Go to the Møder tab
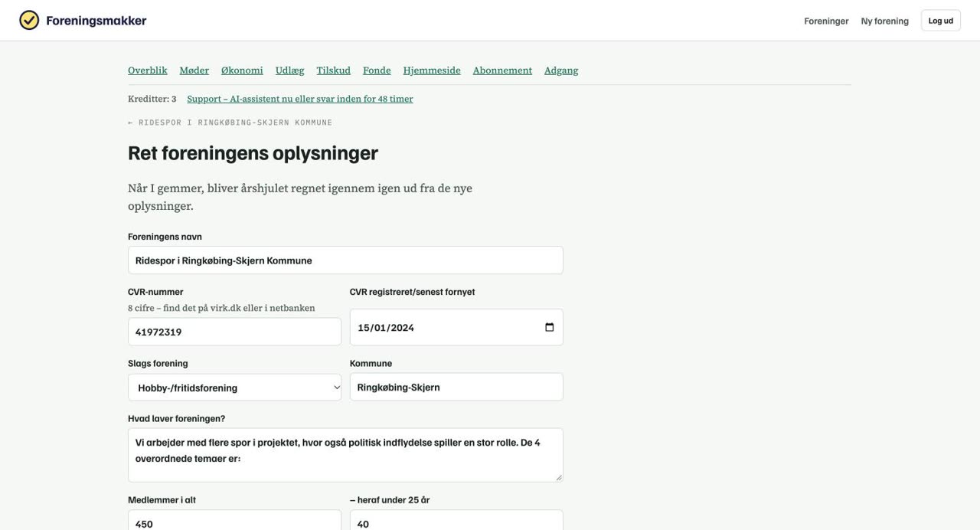The width and height of the screenshot is (980, 530). [x=194, y=70]
